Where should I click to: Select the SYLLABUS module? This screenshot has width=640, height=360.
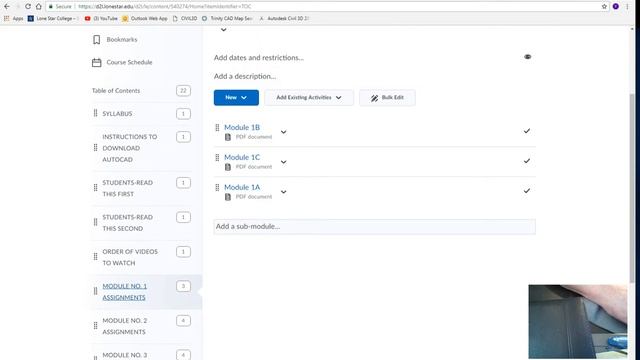(x=117, y=113)
